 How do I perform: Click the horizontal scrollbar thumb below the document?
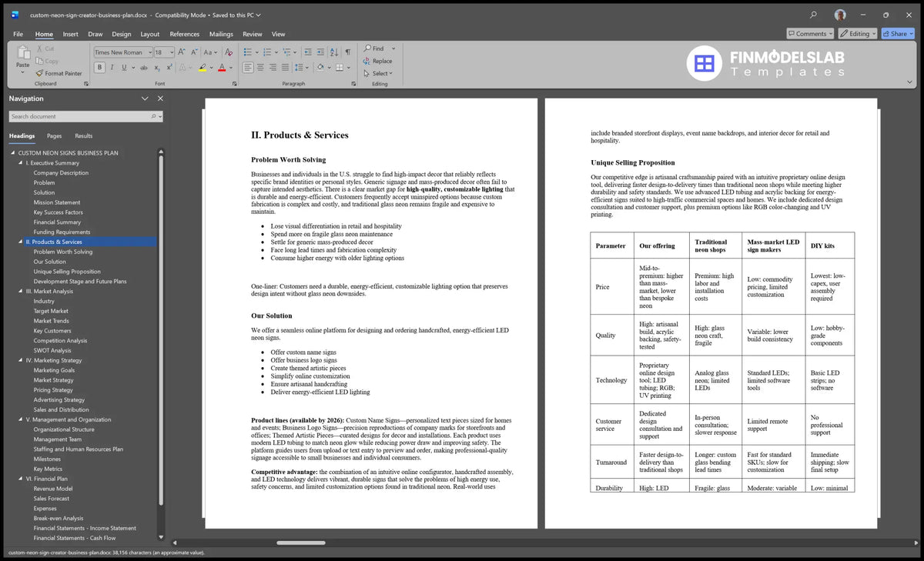[301, 543]
